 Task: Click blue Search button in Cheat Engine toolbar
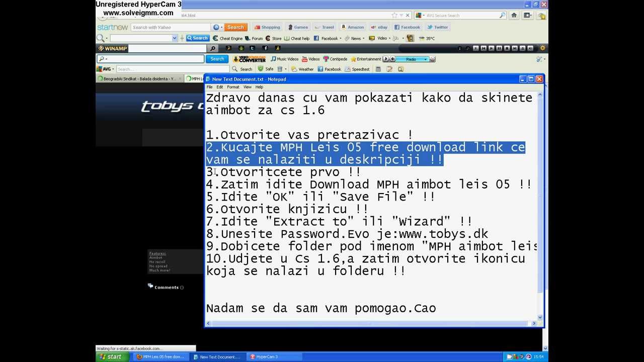[x=197, y=38]
